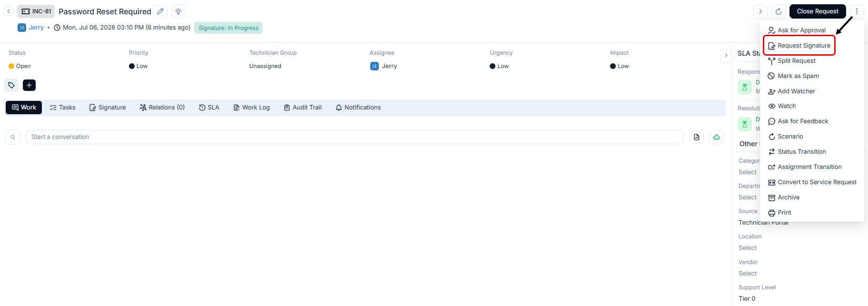Screen dimensions: 868x306
Task: Open the Impact dropdown showing Low
Action: 620,66
